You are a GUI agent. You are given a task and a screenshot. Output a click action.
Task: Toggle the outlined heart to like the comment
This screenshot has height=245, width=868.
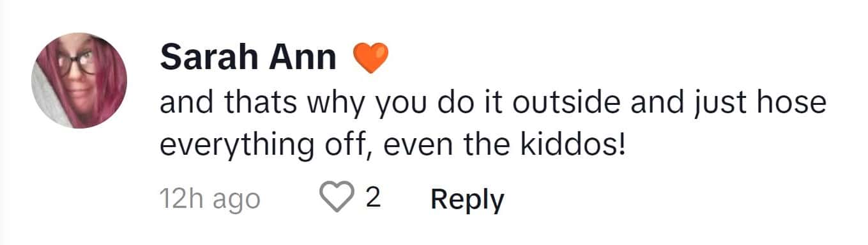336,198
